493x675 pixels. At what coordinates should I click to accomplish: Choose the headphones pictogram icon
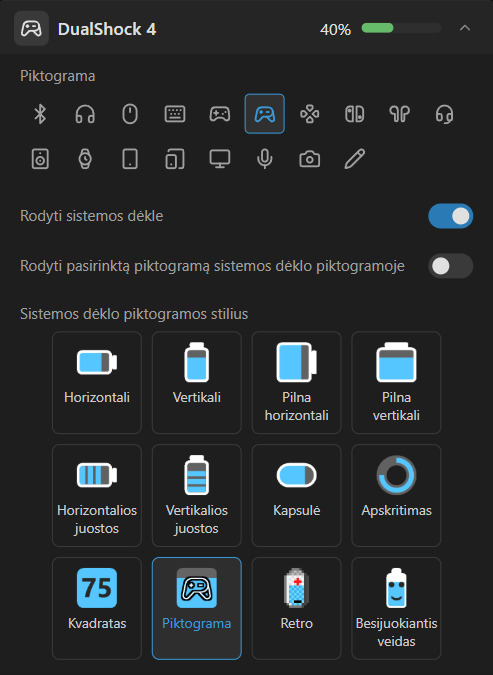(85, 114)
